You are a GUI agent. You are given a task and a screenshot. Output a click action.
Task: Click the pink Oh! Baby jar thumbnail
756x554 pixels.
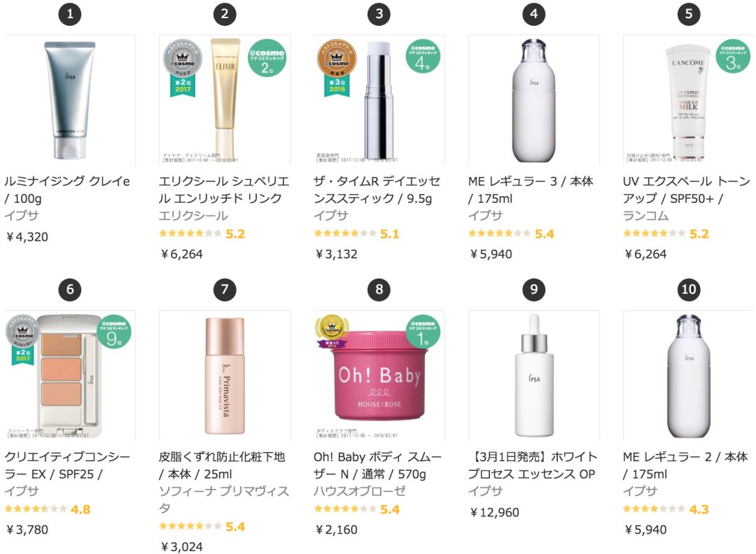[378, 371]
